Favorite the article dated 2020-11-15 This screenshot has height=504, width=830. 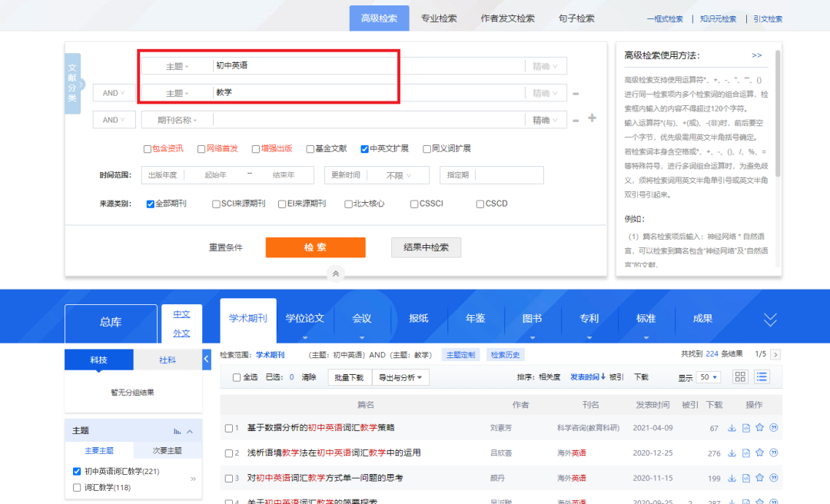pyautogui.click(x=759, y=478)
